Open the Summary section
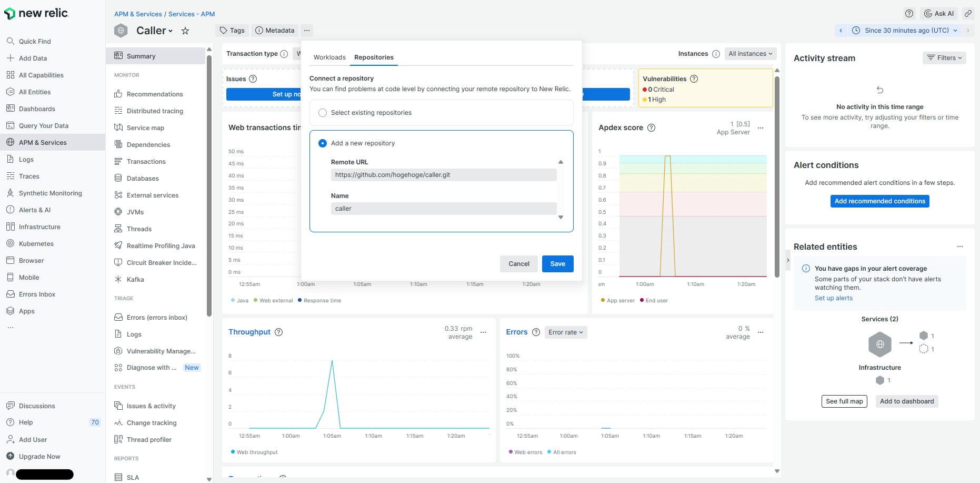 140,56
